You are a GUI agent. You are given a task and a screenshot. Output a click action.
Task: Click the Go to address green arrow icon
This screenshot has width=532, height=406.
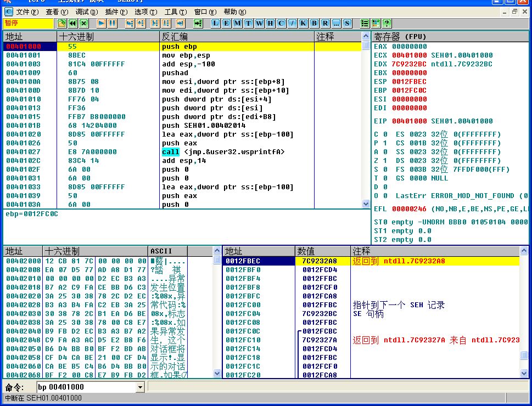click(198, 24)
